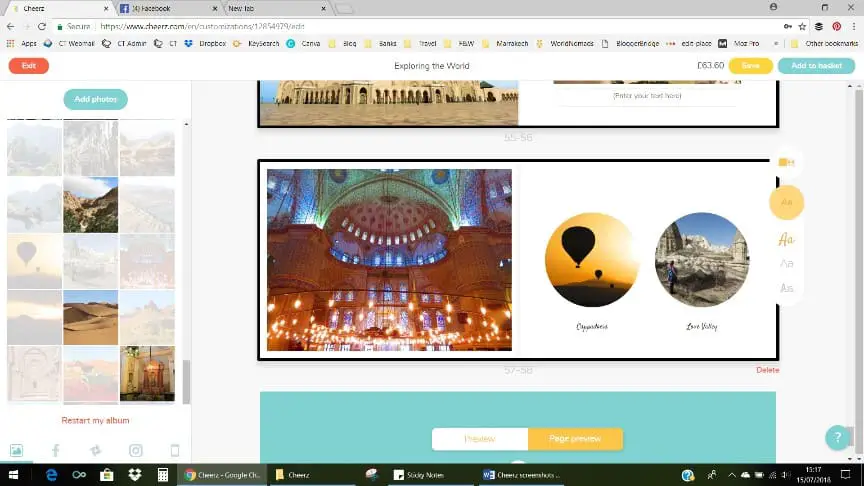Edit the Cappadocia caption text
The width and height of the screenshot is (864, 486).
click(x=592, y=327)
